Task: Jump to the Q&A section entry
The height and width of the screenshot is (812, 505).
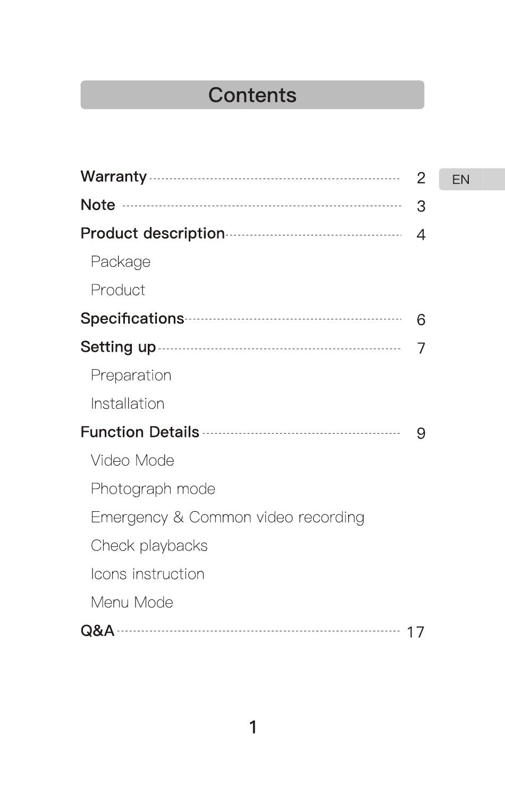Action: 98,631
